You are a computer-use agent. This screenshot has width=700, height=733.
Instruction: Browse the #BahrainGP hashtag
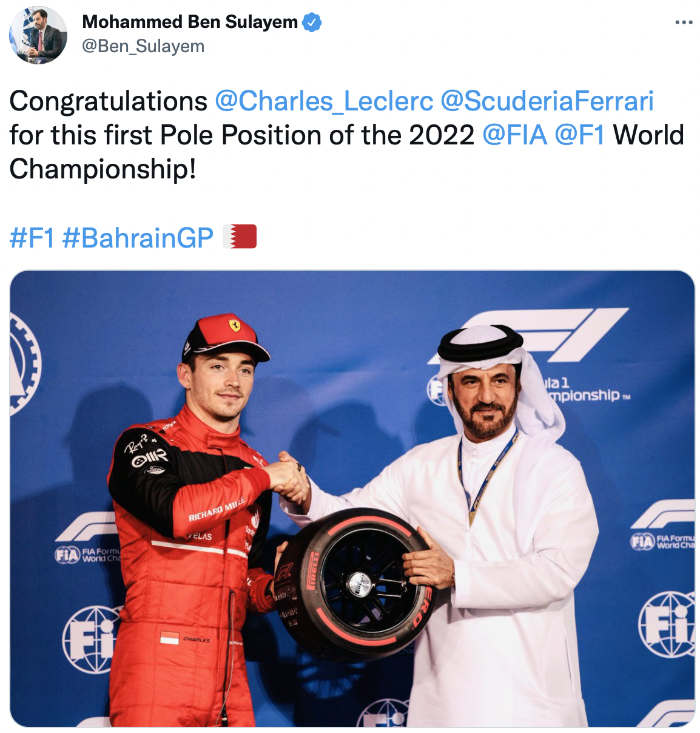point(138,238)
